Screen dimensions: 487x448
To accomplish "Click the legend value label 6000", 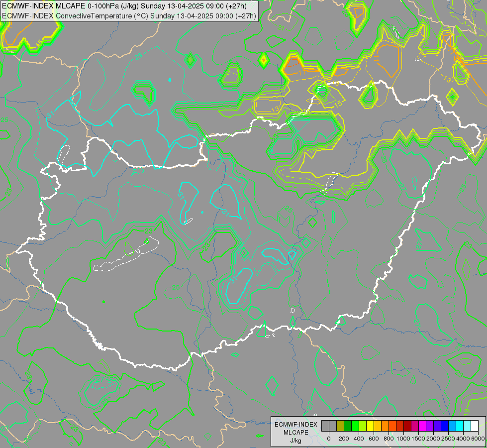I will [x=478, y=439].
